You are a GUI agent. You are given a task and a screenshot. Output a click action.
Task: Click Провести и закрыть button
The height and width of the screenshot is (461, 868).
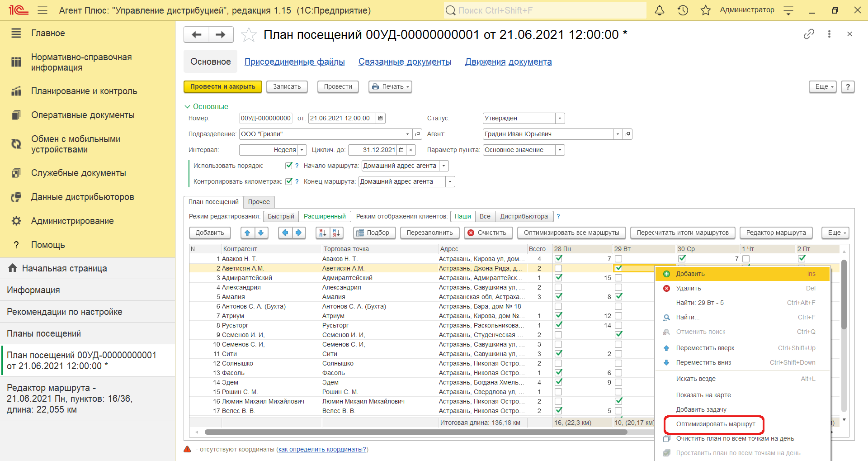[223, 87]
